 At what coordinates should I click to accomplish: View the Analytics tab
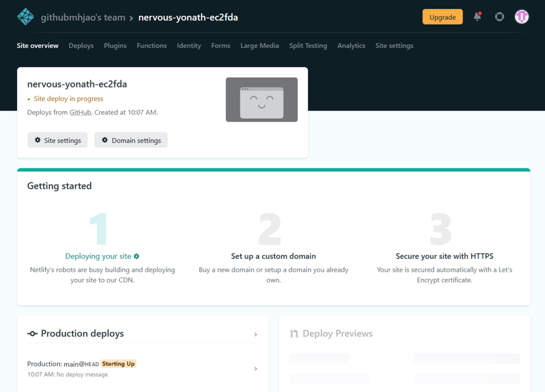point(351,45)
